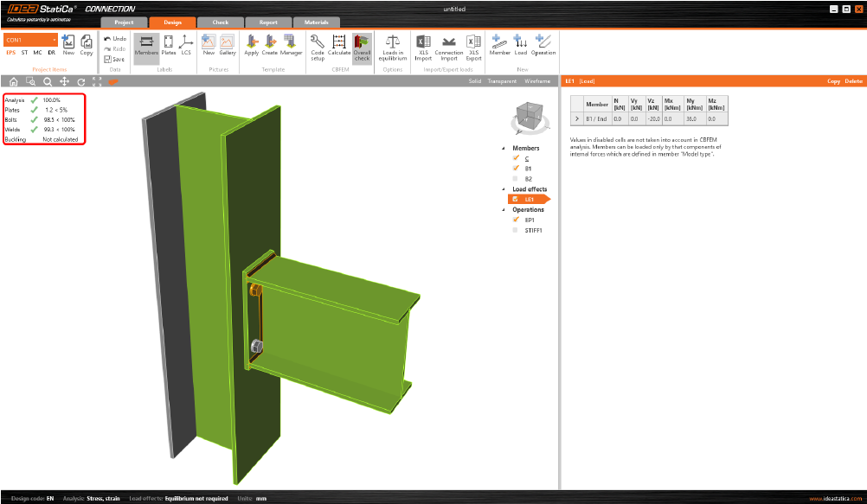Open the CON1 project item dropdown
867x504 pixels.
tap(54, 40)
